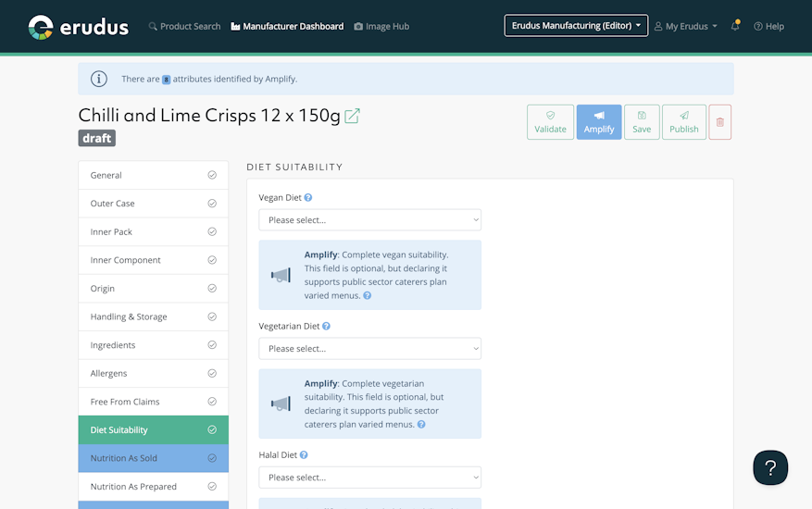View notifications bell
Screen dimensions: 812x509
pos(735,25)
